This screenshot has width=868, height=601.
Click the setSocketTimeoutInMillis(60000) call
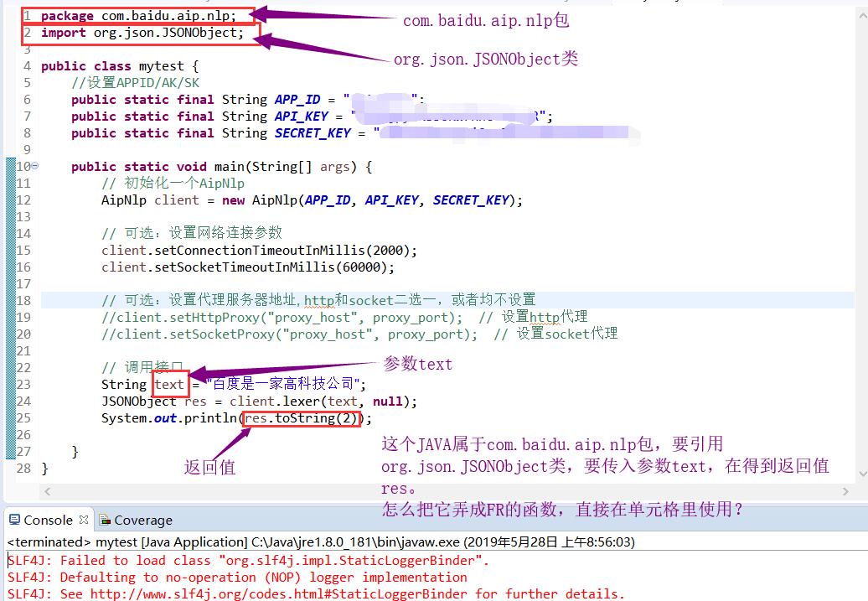[x=248, y=267]
